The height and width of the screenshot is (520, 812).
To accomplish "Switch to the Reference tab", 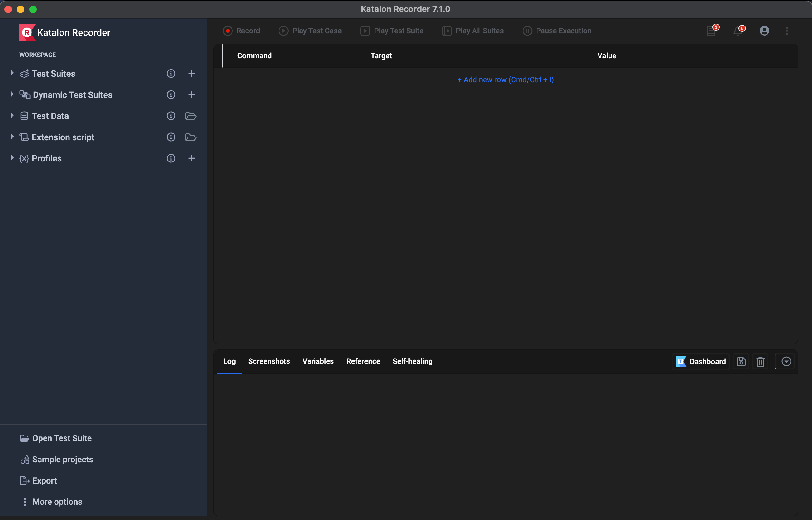I will (363, 361).
